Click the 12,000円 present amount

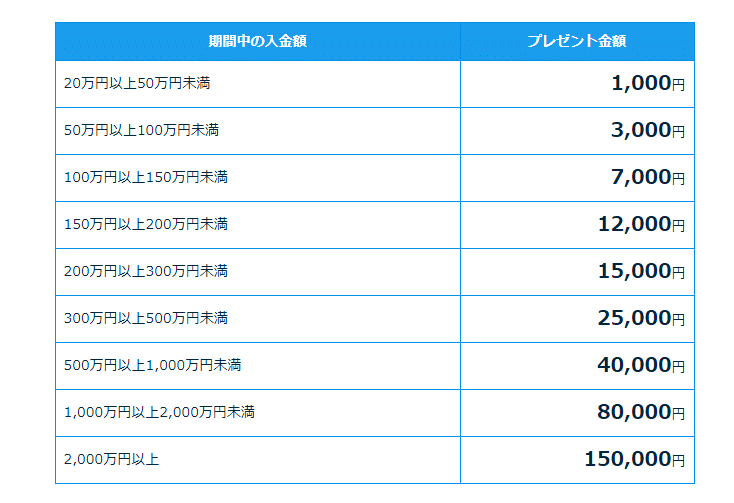tap(642, 224)
